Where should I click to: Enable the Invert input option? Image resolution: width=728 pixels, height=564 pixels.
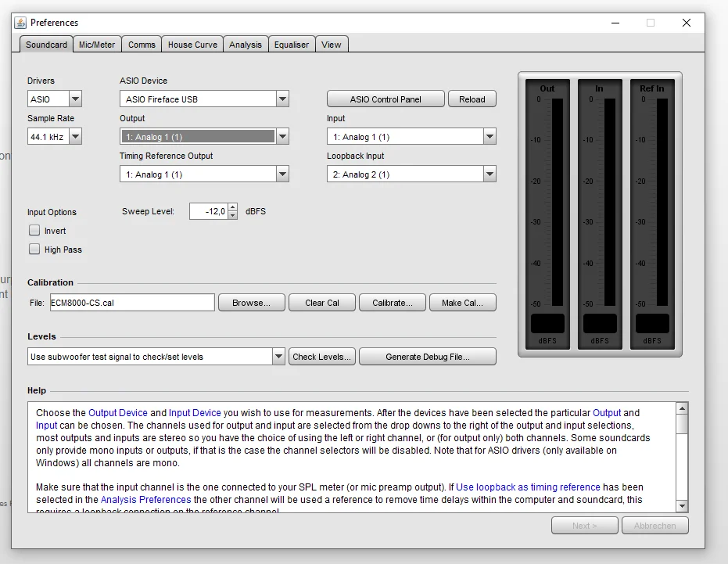point(34,231)
